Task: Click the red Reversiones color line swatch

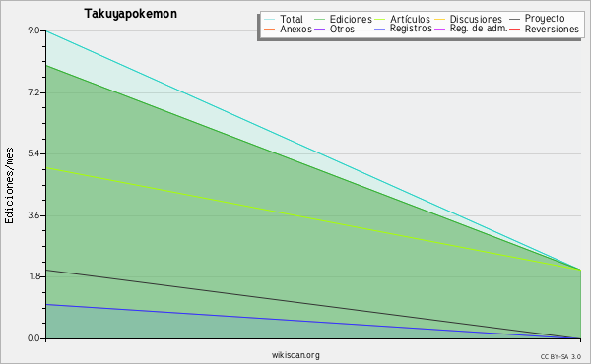Action: point(515,29)
